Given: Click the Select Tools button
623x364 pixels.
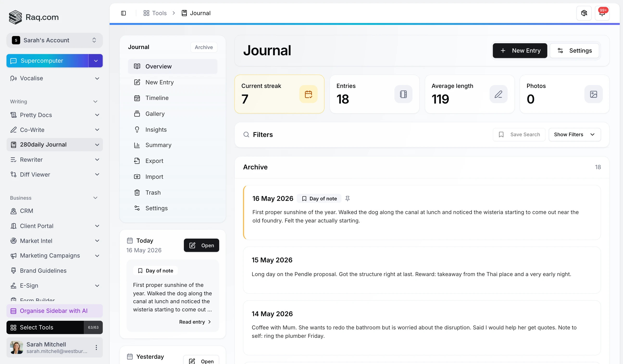Looking at the screenshot, I should (45, 327).
